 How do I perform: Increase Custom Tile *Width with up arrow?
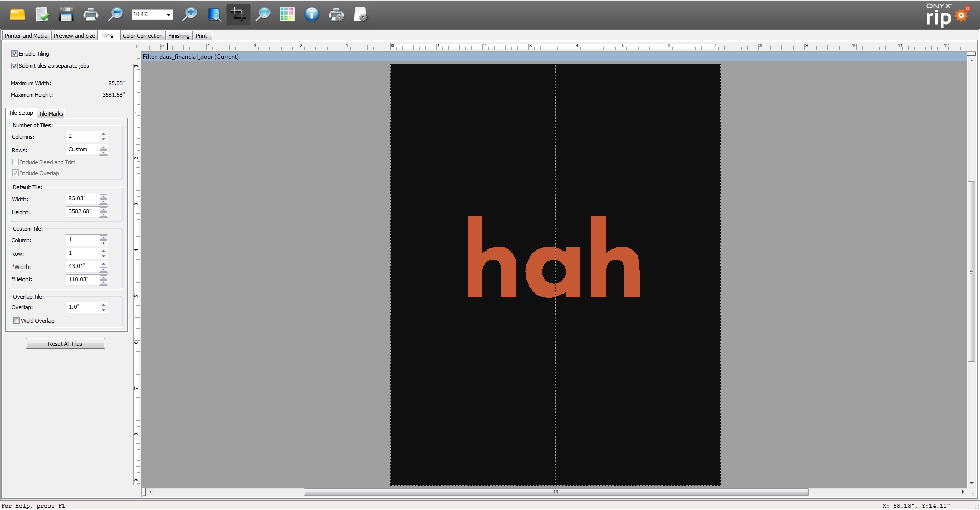click(104, 264)
